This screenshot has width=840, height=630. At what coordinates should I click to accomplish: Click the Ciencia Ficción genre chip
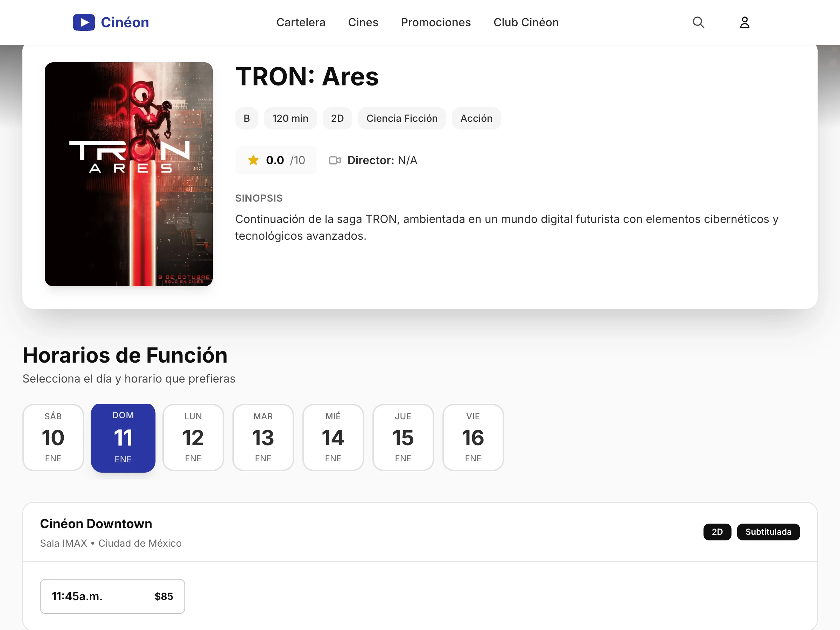pyautogui.click(x=402, y=118)
